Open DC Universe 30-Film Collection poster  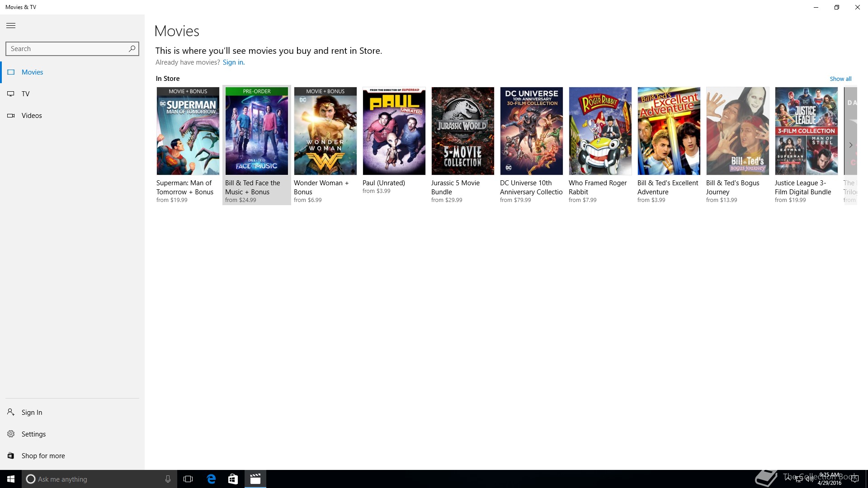click(x=532, y=131)
